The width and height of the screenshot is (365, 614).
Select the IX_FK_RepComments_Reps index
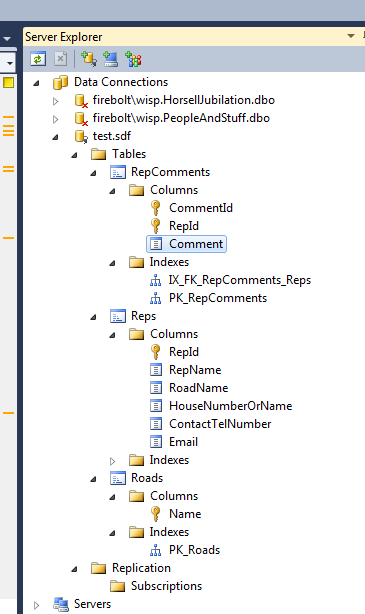click(x=240, y=280)
